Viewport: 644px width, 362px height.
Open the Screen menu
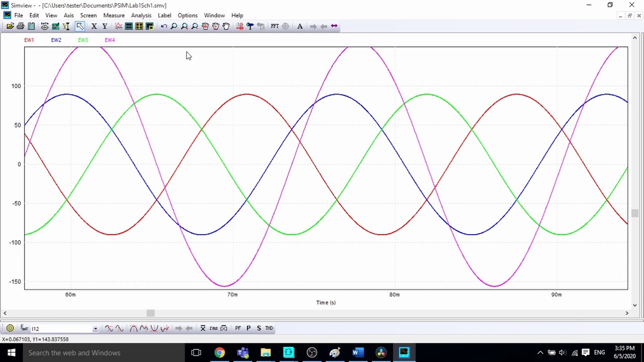coord(89,16)
